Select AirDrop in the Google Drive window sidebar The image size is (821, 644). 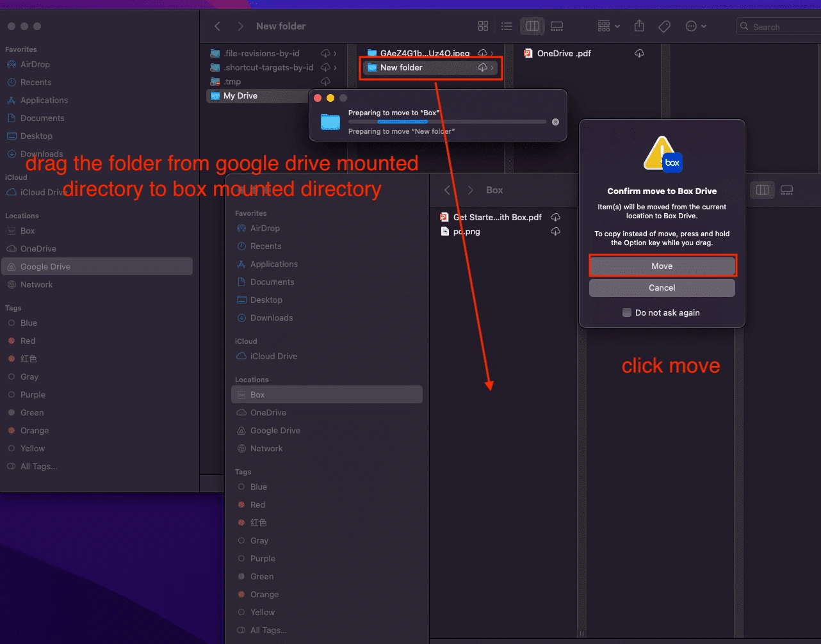[35, 64]
